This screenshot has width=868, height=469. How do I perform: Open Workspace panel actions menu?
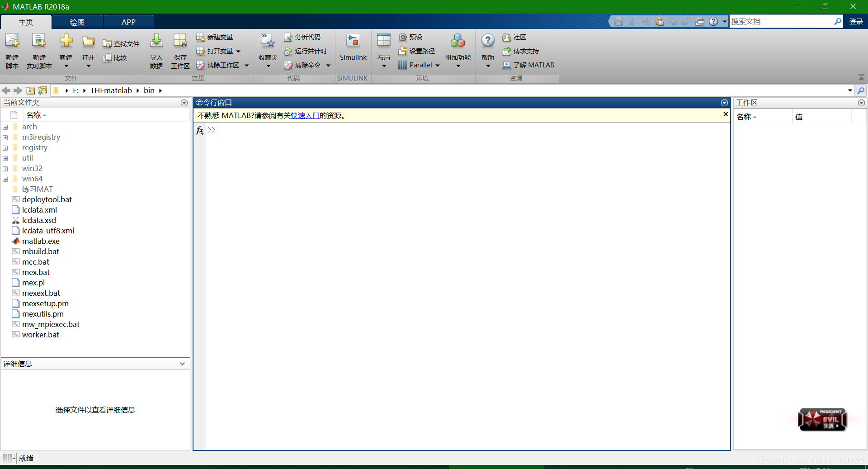tap(861, 103)
